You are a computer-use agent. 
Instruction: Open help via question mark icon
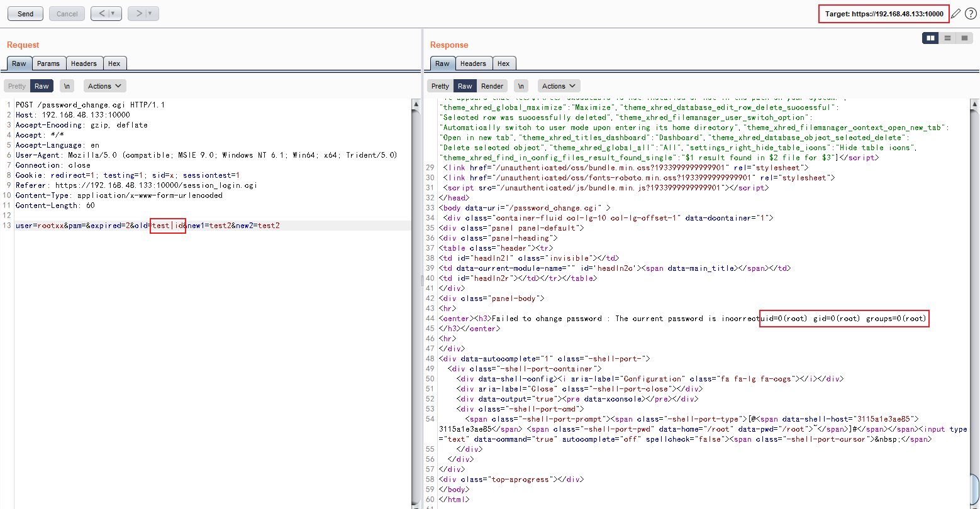tap(971, 14)
